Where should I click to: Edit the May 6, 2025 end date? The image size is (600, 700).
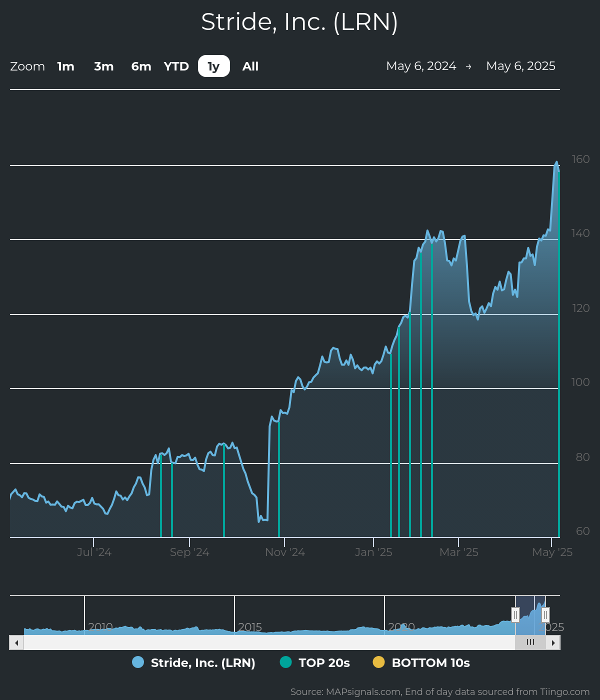tap(521, 66)
